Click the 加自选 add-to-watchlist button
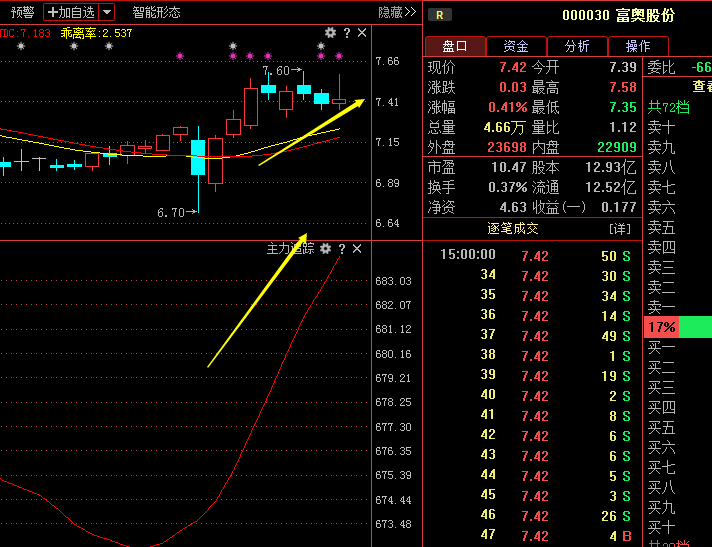 point(71,12)
